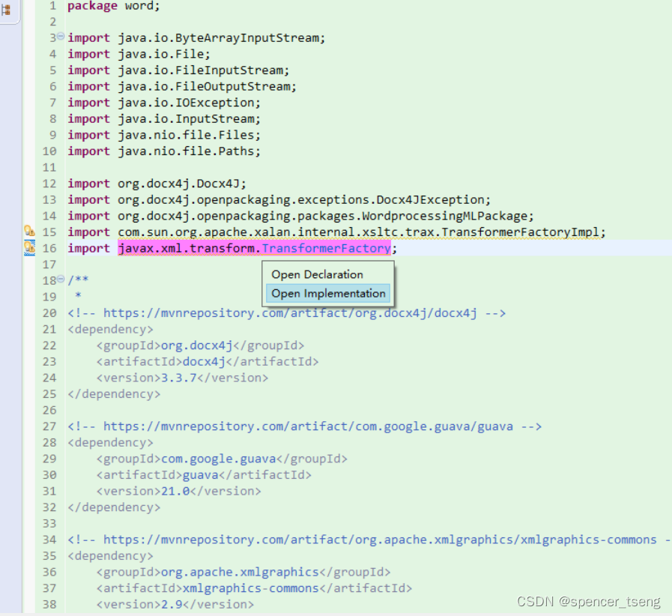The image size is (672, 616).
Task: Select "Open Declaration" from the context menu
Action: pyautogui.click(x=317, y=274)
